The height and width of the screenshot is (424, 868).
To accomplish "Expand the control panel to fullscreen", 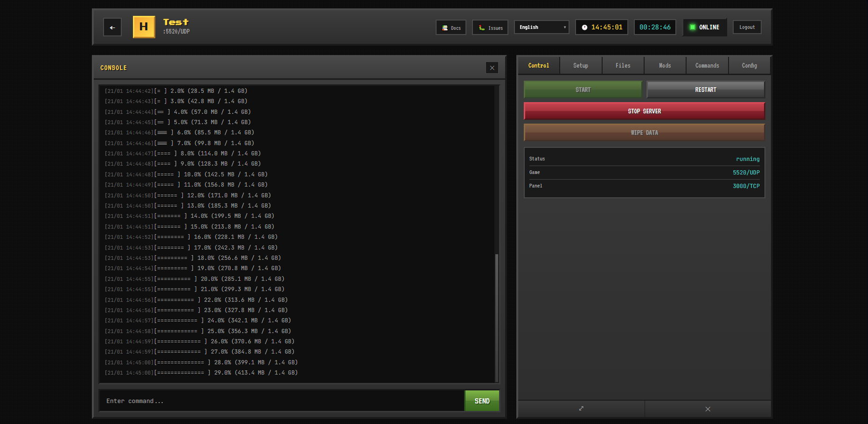I will (x=581, y=409).
